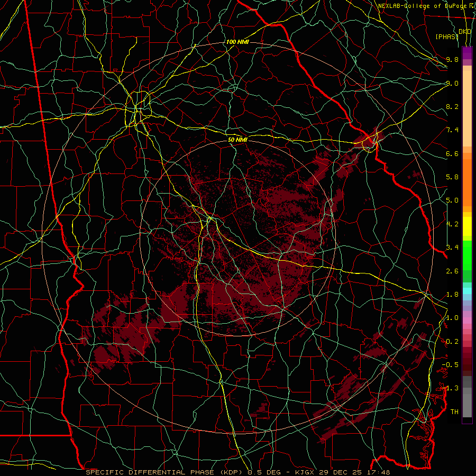Image resolution: width=476 pixels, height=476 pixels.
Task: Click the 7.4 legend value
Action: point(452,130)
